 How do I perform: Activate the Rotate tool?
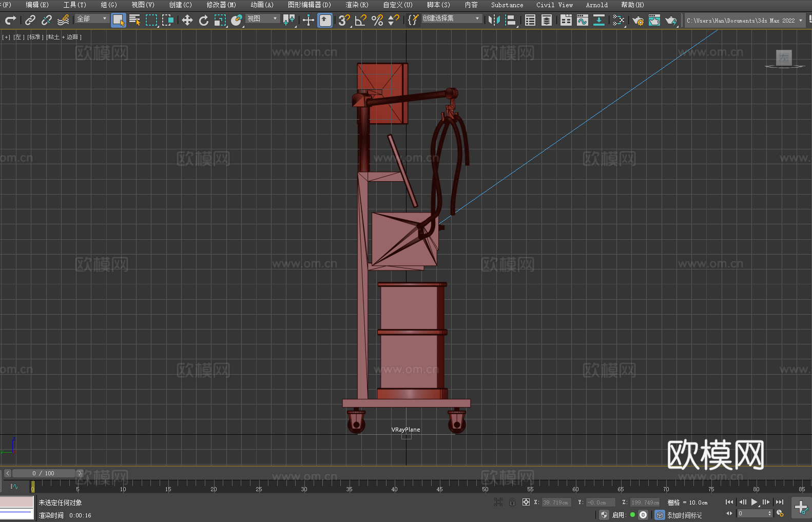[x=204, y=20]
